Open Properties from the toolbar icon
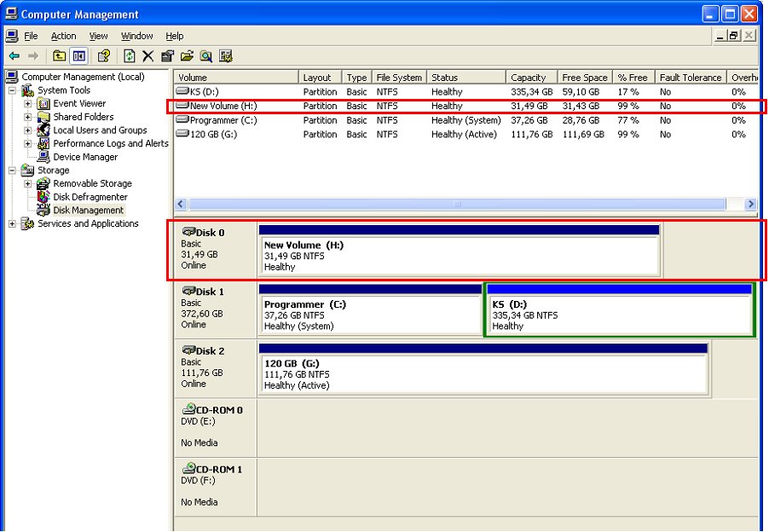This screenshot has width=769, height=532. coord(167,56)
